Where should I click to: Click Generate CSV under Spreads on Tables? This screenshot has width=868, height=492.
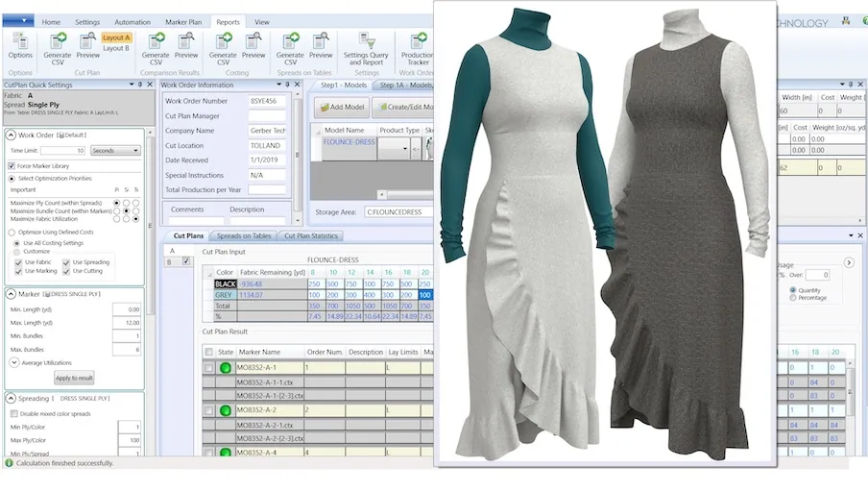tap(290, 49)
